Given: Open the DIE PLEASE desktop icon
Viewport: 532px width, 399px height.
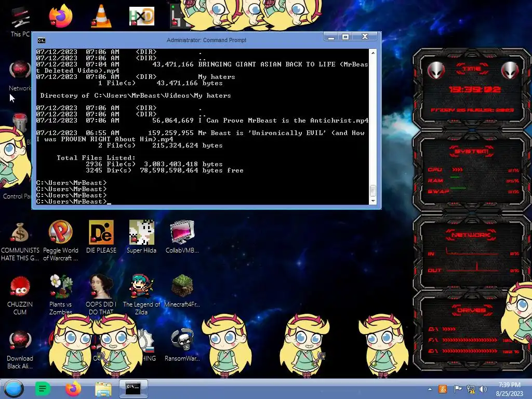Looking at the screenshot, I should [x=101, y=237].
